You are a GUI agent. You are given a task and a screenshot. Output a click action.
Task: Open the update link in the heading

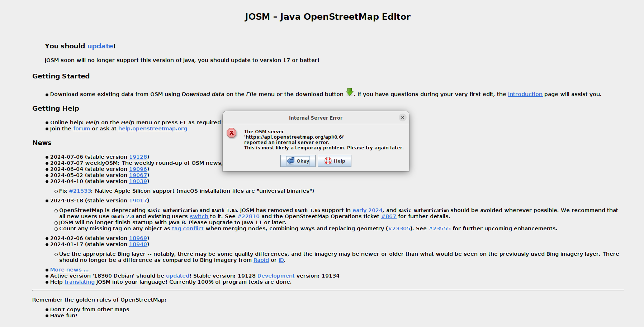click(100, 46)
